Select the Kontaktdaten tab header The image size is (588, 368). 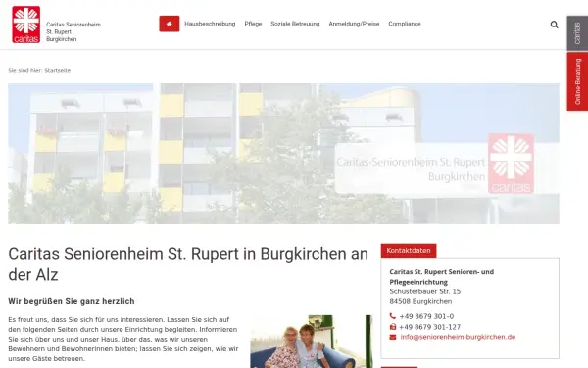pos(409,251)
